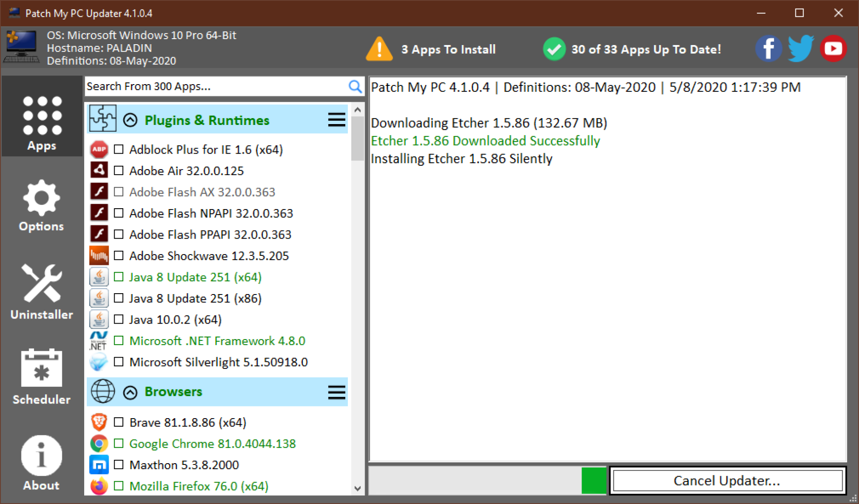Click the Adobe Air icon
Viewport: 859px width, 504px height.
(99, 170)
